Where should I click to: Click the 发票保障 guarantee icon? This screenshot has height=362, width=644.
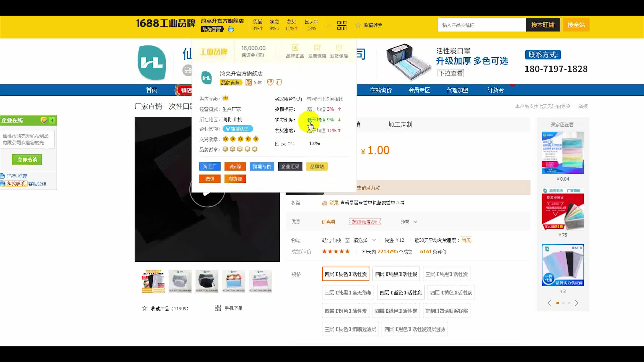317,47
